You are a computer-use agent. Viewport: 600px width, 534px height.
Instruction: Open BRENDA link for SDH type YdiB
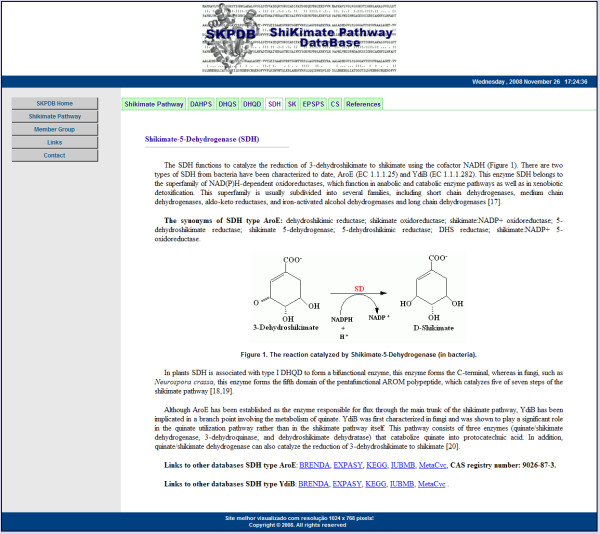[313, 484]
